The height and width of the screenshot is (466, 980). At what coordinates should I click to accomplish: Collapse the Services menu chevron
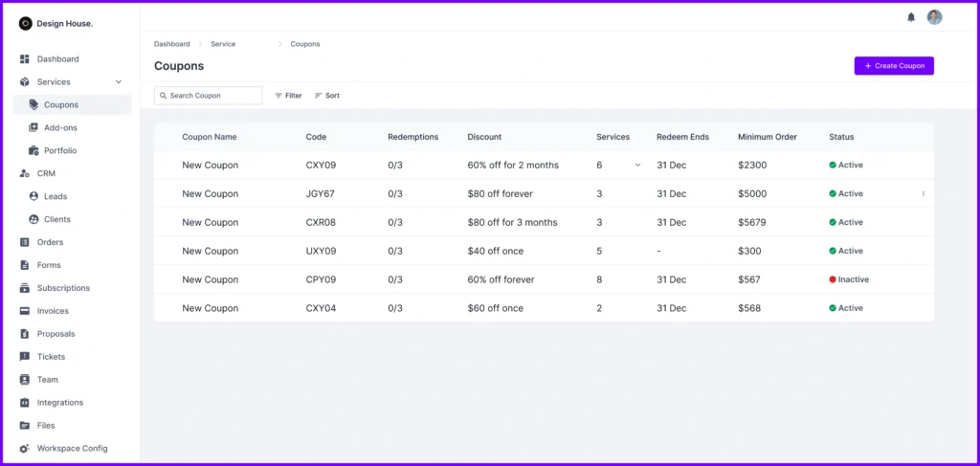pos(119,82)
